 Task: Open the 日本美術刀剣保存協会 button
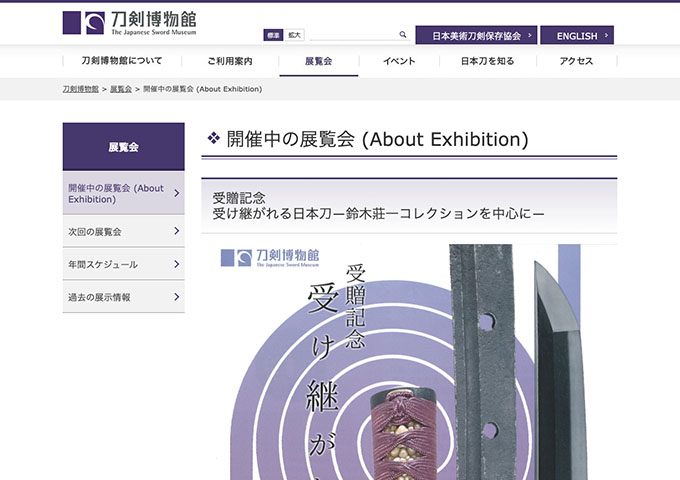[476, 35]
